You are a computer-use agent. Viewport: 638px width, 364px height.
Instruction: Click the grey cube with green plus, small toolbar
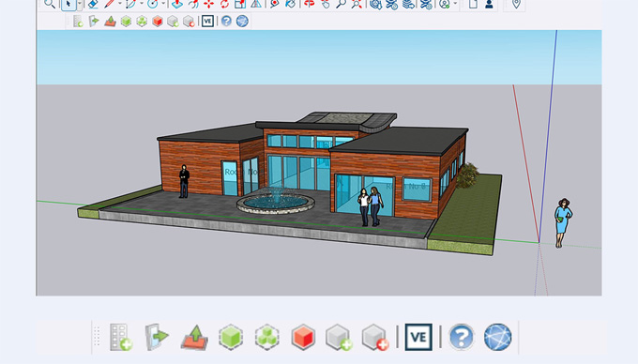173,22
